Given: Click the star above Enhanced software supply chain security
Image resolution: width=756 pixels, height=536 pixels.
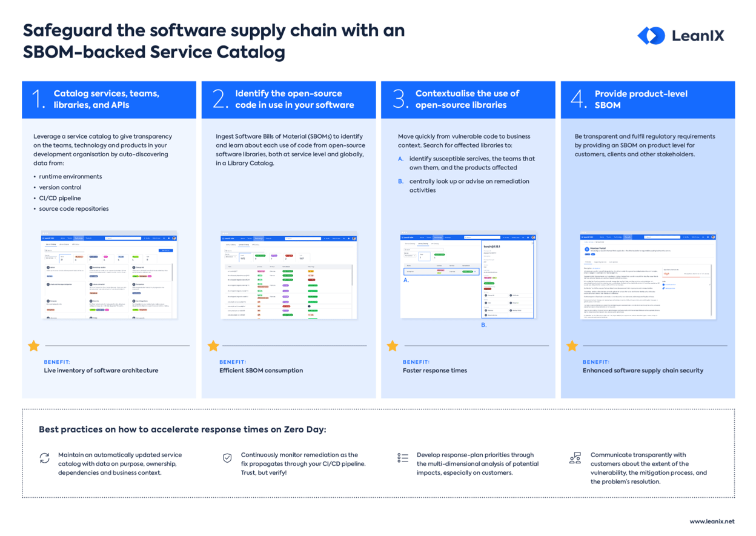Looking at the screenshot, I should pos(572,346).
